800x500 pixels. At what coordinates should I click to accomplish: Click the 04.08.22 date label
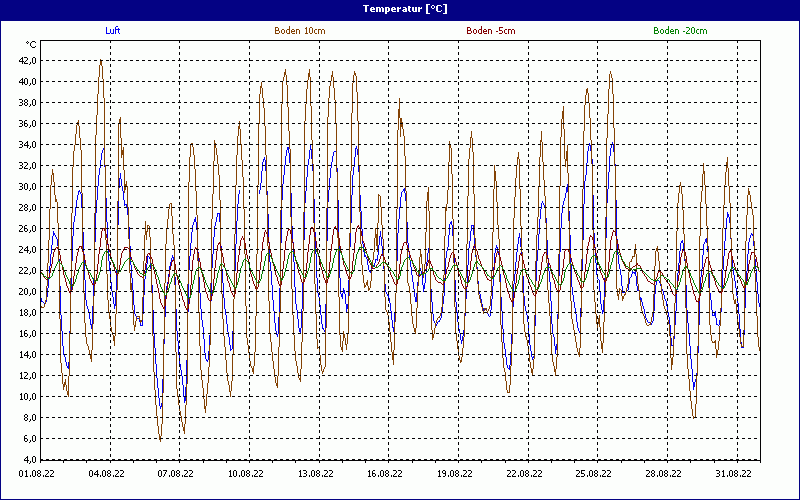[106, 475]
